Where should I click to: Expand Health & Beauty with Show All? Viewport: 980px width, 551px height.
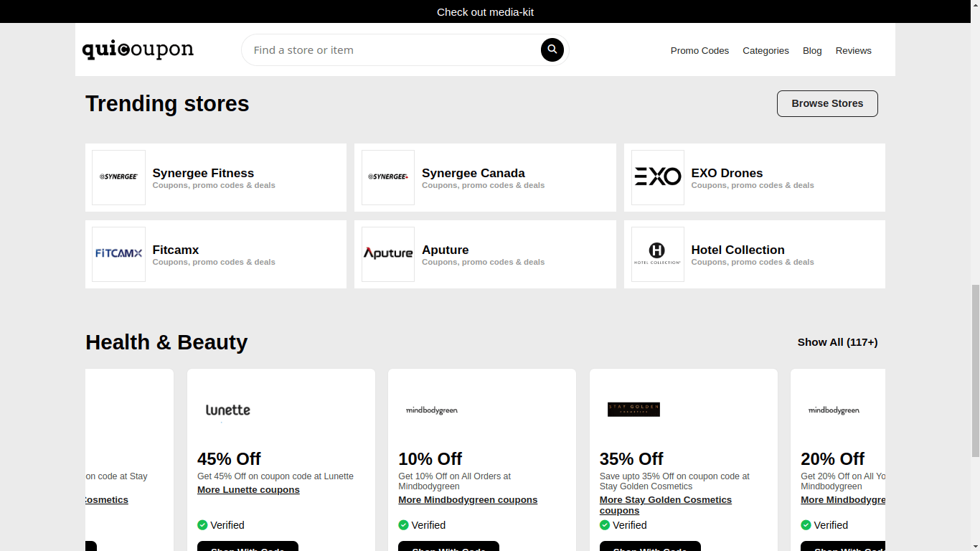point(837,342)
